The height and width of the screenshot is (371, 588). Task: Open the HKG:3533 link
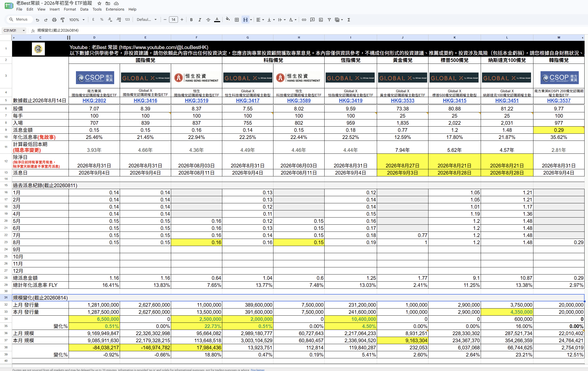point(402,100)
